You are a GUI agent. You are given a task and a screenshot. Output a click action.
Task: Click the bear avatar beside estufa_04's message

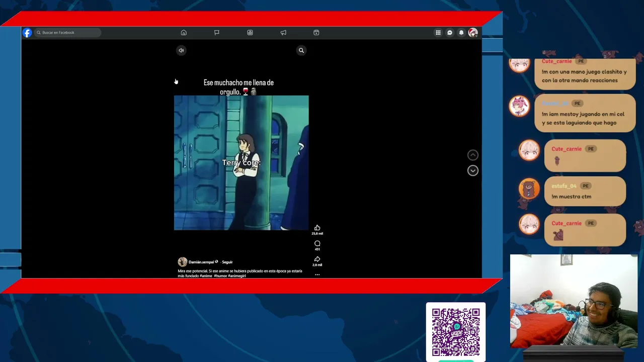pyautogui.click(x=529, y=189)
